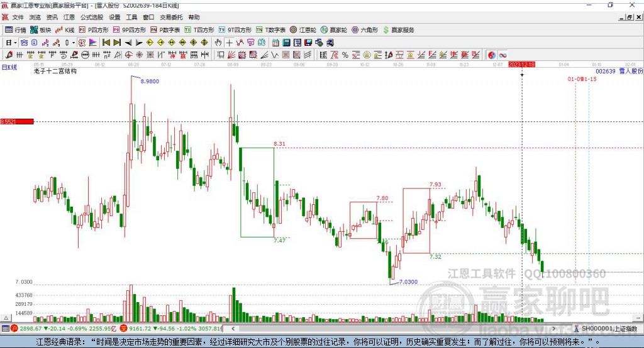644x348 pixels.
Task: Click the rectangle box drawing tool
Action: 221,55
